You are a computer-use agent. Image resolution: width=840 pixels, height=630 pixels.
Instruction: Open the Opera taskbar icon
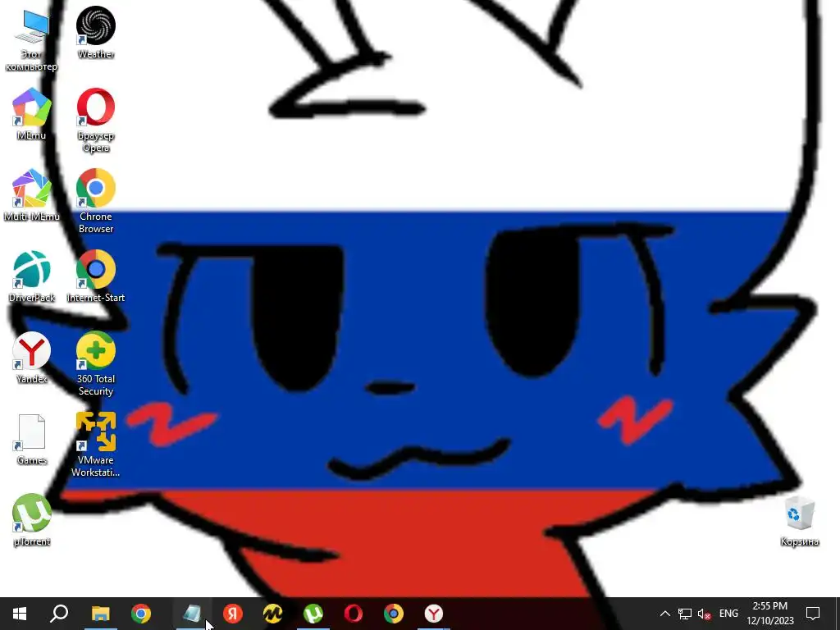pyautogui.click(x=354, y=614)
